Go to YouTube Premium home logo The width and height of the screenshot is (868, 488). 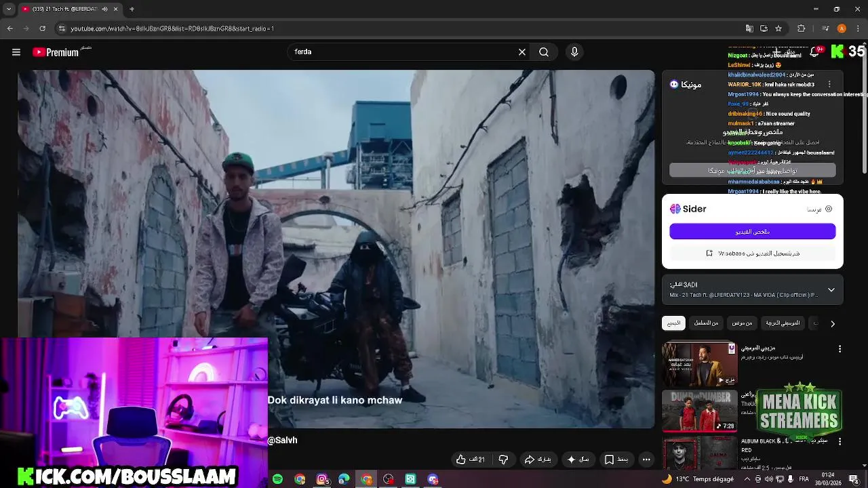(x=56, y=52)
